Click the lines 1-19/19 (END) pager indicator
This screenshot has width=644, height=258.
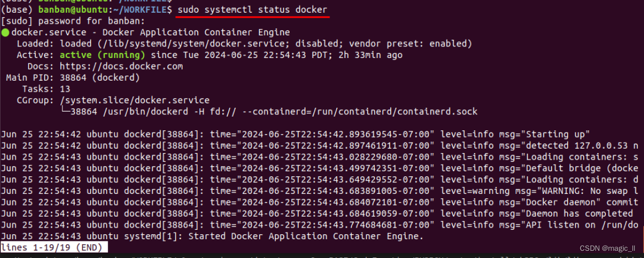[54, 247]
